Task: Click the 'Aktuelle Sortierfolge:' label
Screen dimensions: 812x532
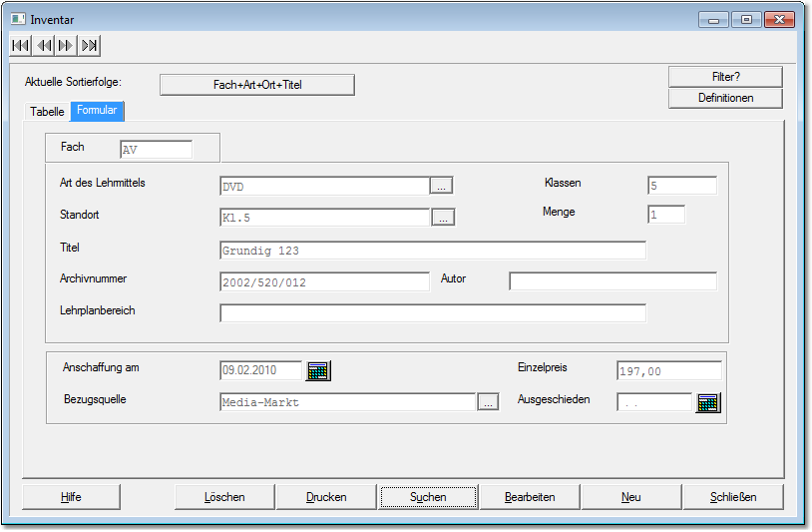Action: coord(73,82)
